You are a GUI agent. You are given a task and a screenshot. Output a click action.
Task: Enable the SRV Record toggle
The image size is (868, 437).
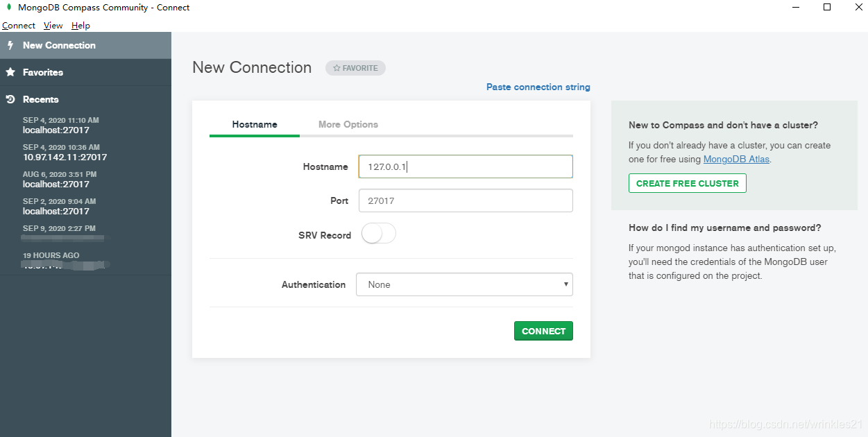378,233
